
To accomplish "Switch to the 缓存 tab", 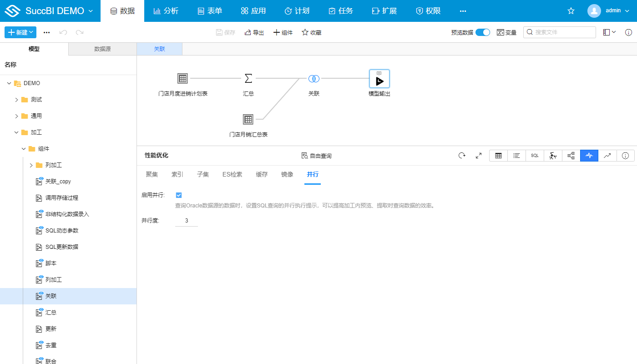I will point(262,174).
